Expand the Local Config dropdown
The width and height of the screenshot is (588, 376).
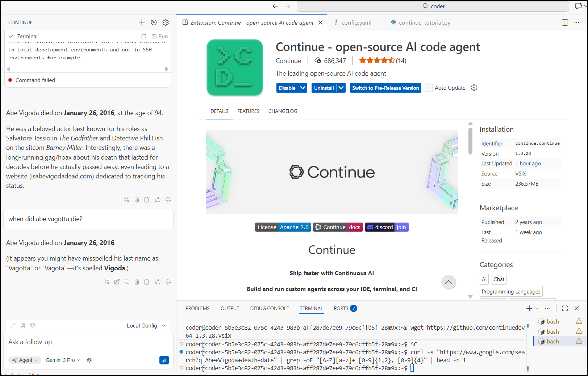pos(146,326)
